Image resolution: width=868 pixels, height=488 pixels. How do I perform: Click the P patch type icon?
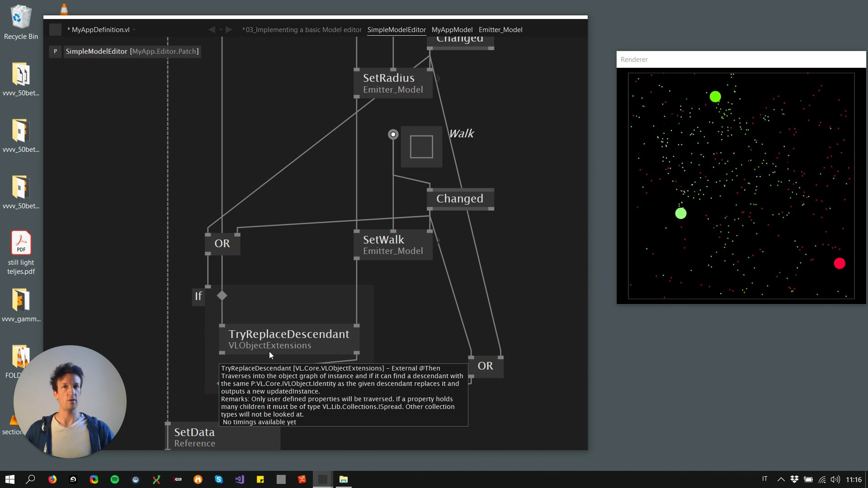(55, 52)
